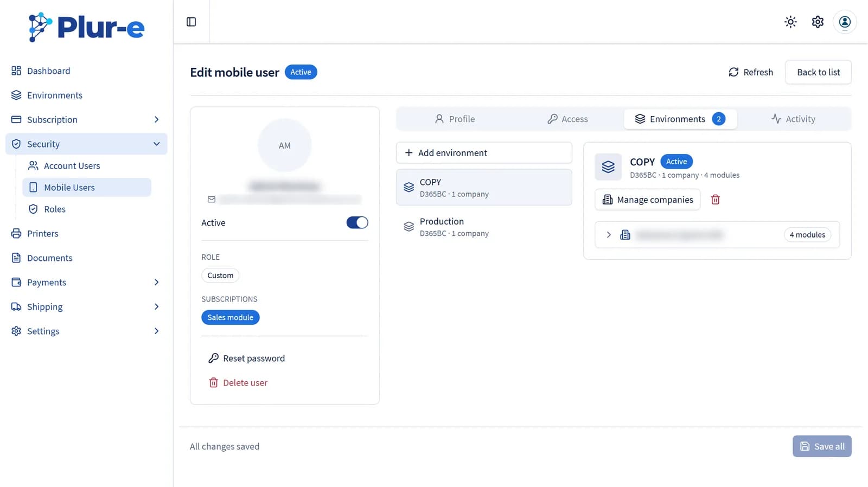Click Manage companies button
Image resolution: width=868 pixels, height=487 pixels.
[x=648, y=200]
